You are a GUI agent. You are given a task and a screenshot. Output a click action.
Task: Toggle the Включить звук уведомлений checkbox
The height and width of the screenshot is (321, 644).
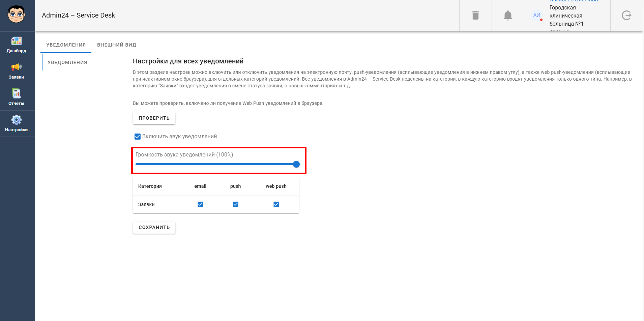pos(138,137)
